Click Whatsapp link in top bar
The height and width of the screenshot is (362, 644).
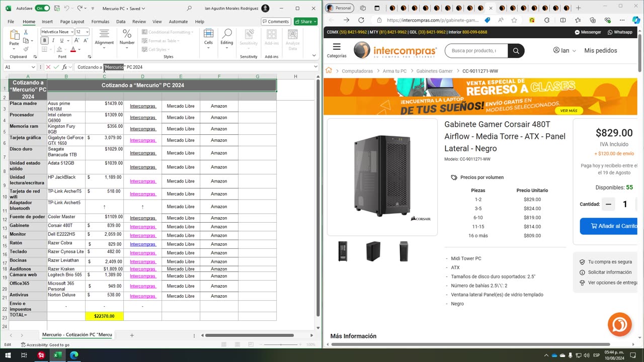(x=620, y=32)
